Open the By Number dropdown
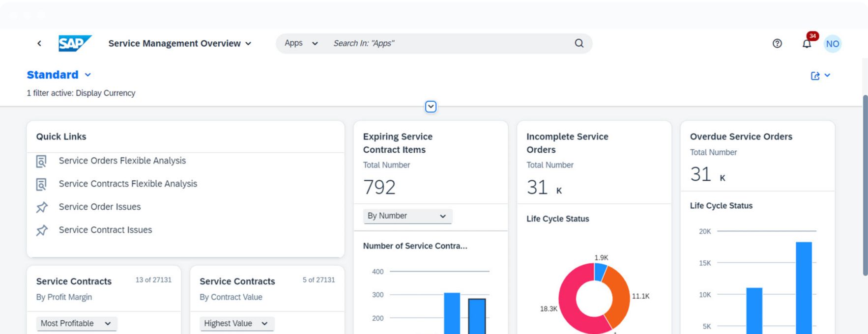868x334 pixels. click(407, 216)
